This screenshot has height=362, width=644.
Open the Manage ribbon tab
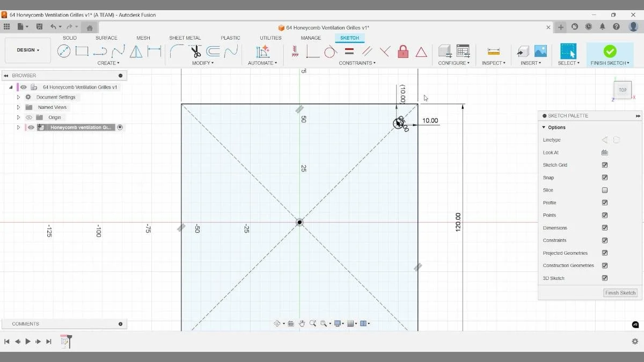coord(311,38)
